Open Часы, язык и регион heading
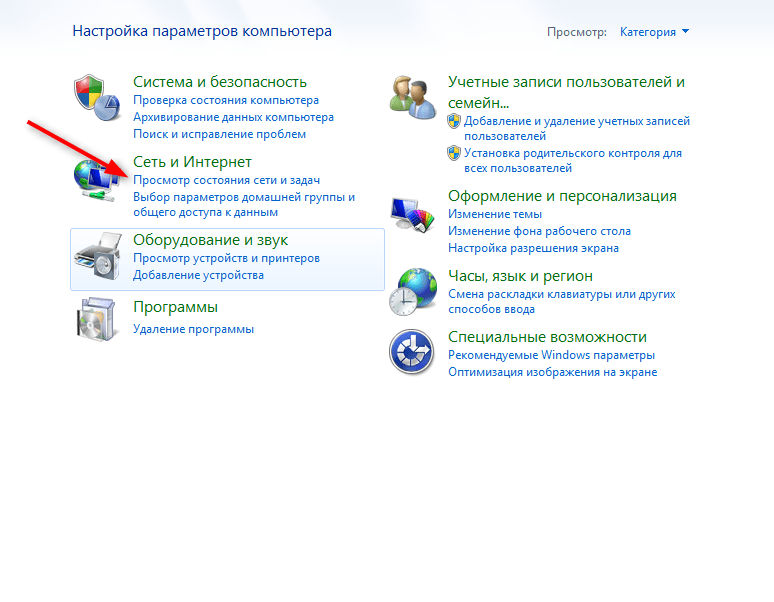The height and width of the screenshot is (602, 774). point(520,276)
